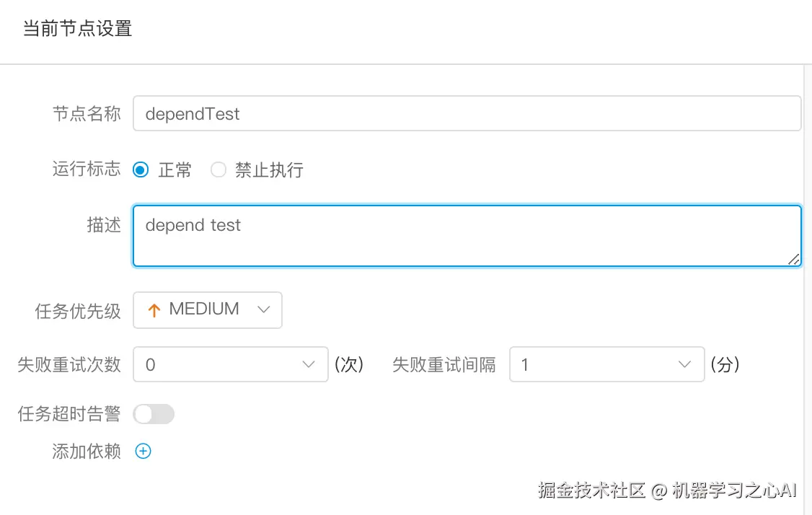This screenshot has height=515, width=812.
Task: Click the resize handle of description textarea
Action: pos(793,259)
